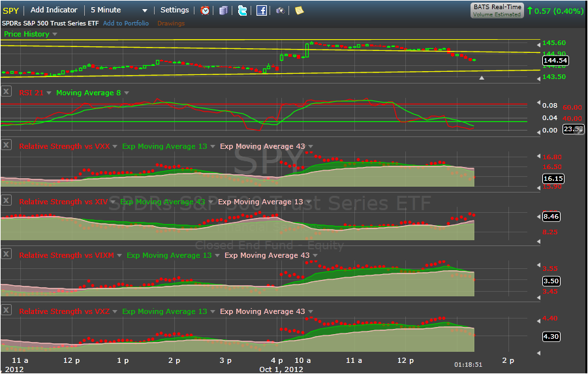Click the white triangle marker under price chart
This screenshot has height=374, width=588.
tap(482, 78)
